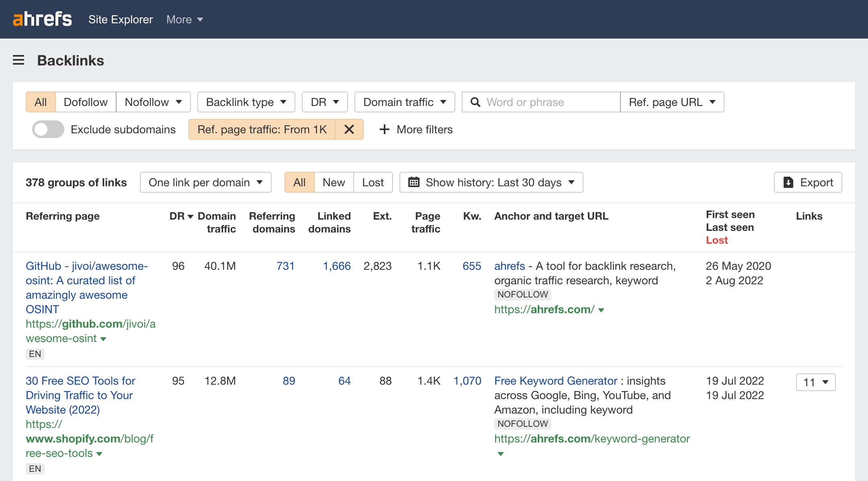Click the search magnifier icon

[475, 102]
